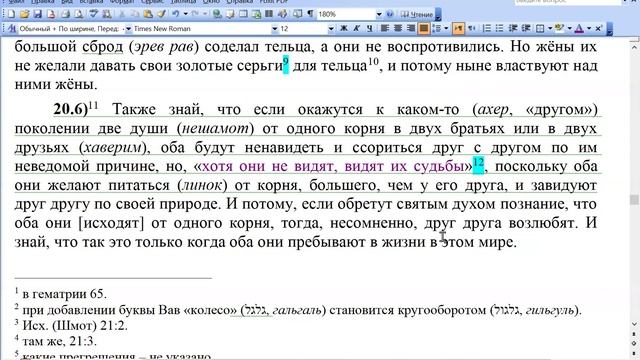This screenshot has width=640, height=360.
Task: Insert an Excel worksheet
Action: 256,14
